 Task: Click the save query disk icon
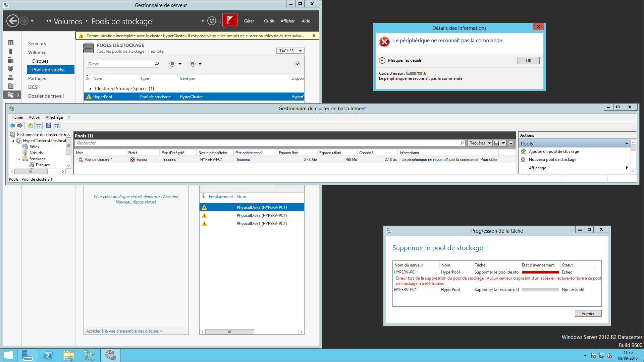point(497,143)
